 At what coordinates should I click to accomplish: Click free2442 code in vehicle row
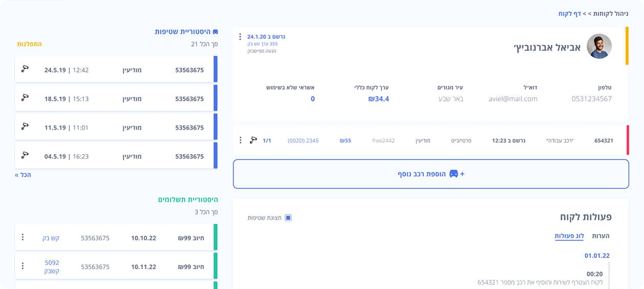pyautogui.click(x=383, y=140)
